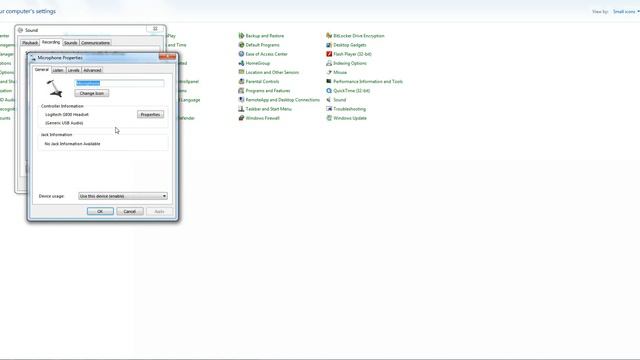Open the Flash Player (32-bit) icon
Screen dimensions: 640x360
[329, 54]
